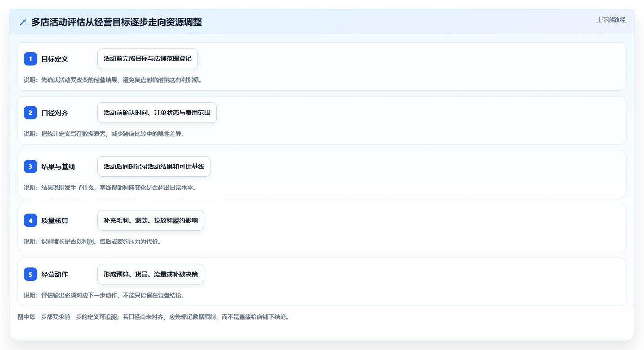
Task: Click the note starting 说明：先确认活动要改变的经营结果
Action: coord(113,80)
